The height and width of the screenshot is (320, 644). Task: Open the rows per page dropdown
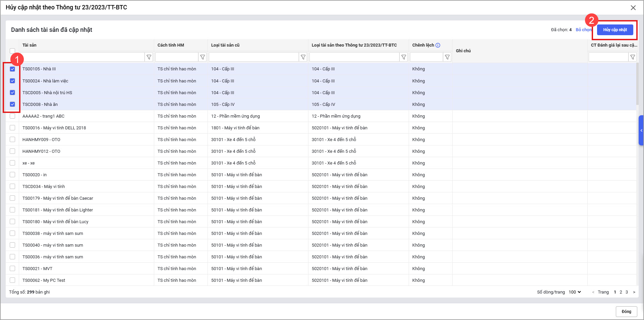pos(575,292)
